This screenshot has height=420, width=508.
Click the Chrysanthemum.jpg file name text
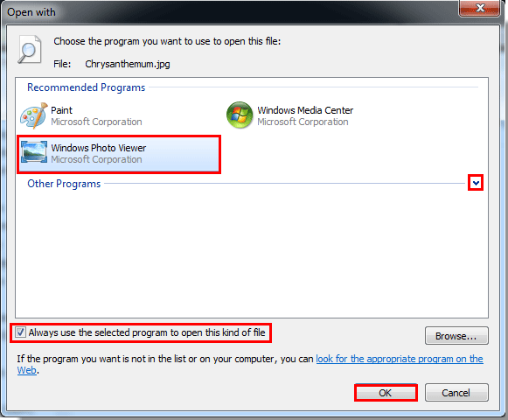(x=128, y=64)
